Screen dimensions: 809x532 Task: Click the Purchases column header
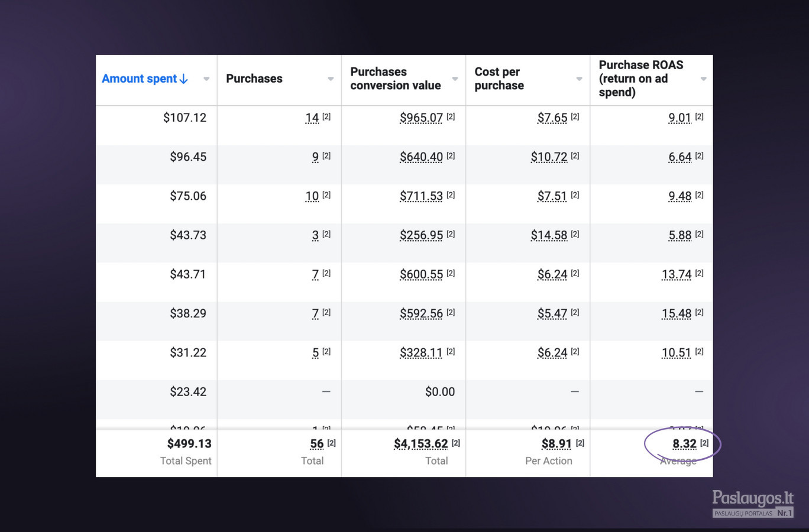point(254,79)
